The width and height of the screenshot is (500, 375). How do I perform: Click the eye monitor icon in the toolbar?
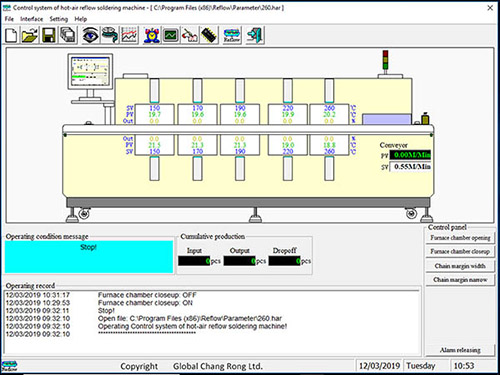click(90, 35)
